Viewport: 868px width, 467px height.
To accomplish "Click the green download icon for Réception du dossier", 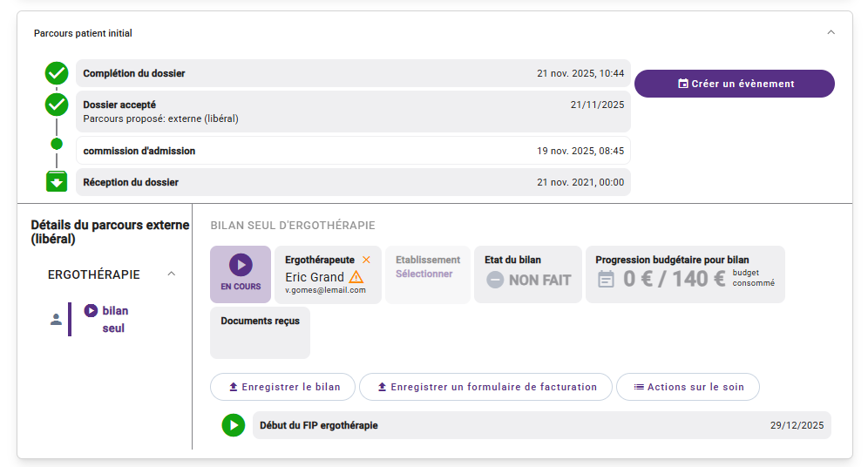I will [57, 182].
